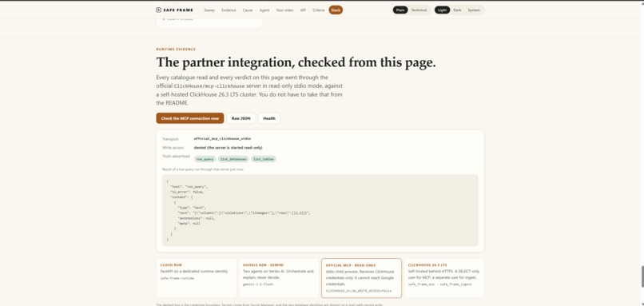Click the list_databases tool chip
This screenshot has height=306, width=644.
pyautogui.click(x=233, y=159)
